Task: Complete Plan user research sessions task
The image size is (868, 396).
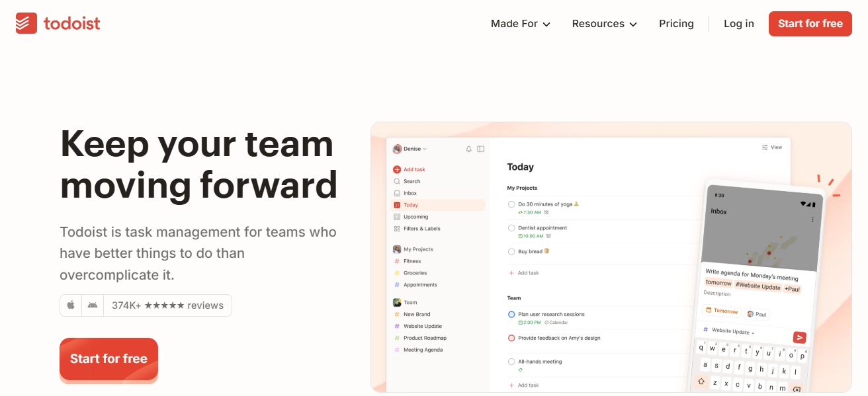Action: pyautogui.click(x=511, y=315)
